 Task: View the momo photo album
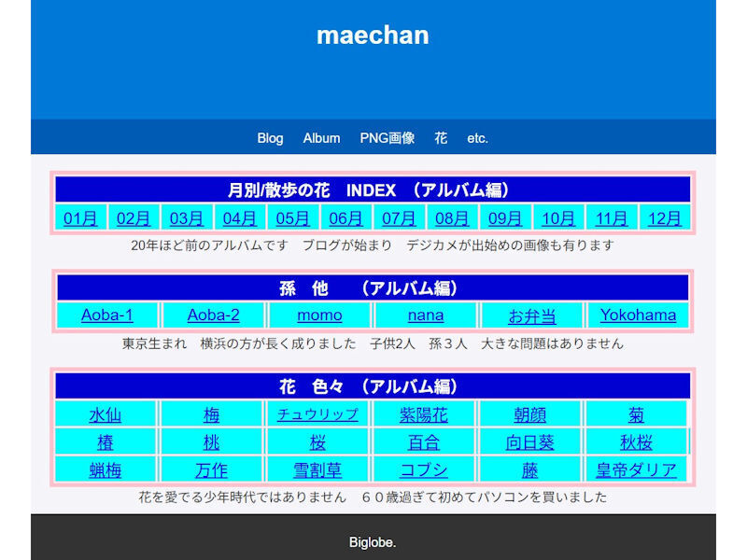point(318,315)
